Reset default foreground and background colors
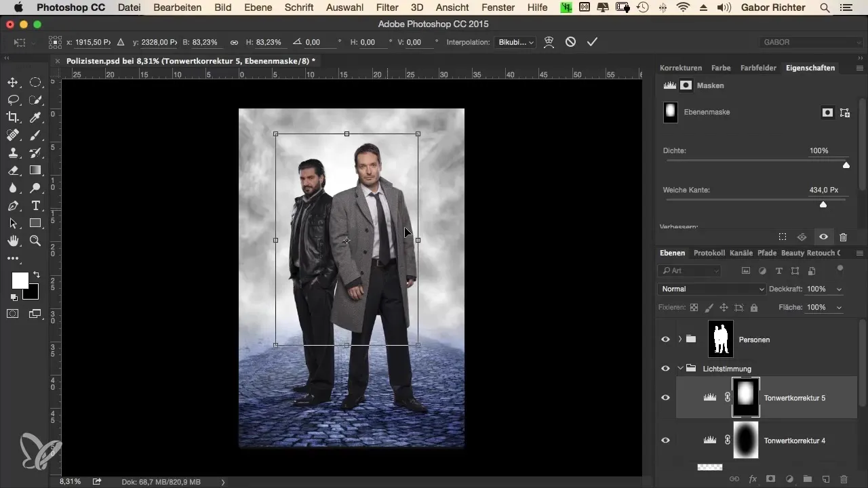This screenshot has height=488, width=868. pos(14,298)
